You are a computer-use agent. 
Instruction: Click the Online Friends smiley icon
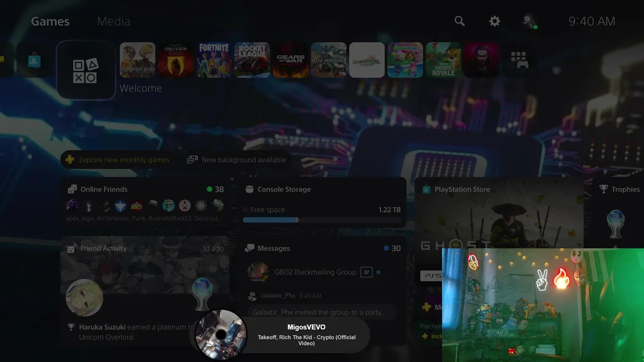pyautogui.click(x=72, y=190)
